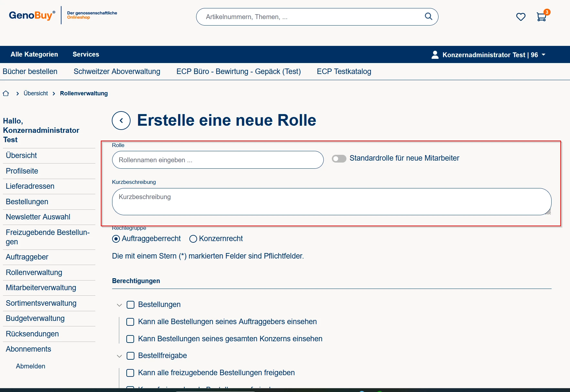Check the Bestellungen permission checkbox
The height and width of the screenshot is (392, 570).
click(131, 305)
